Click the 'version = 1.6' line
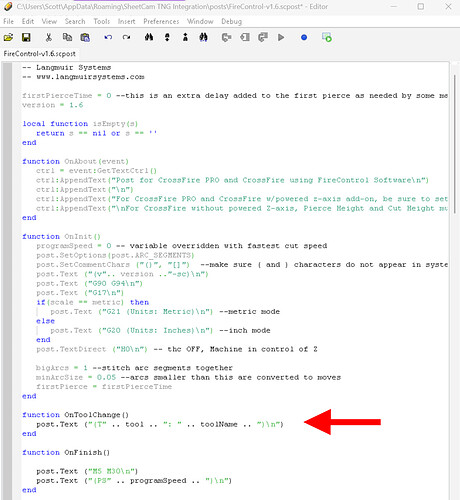 coord(53,105)
